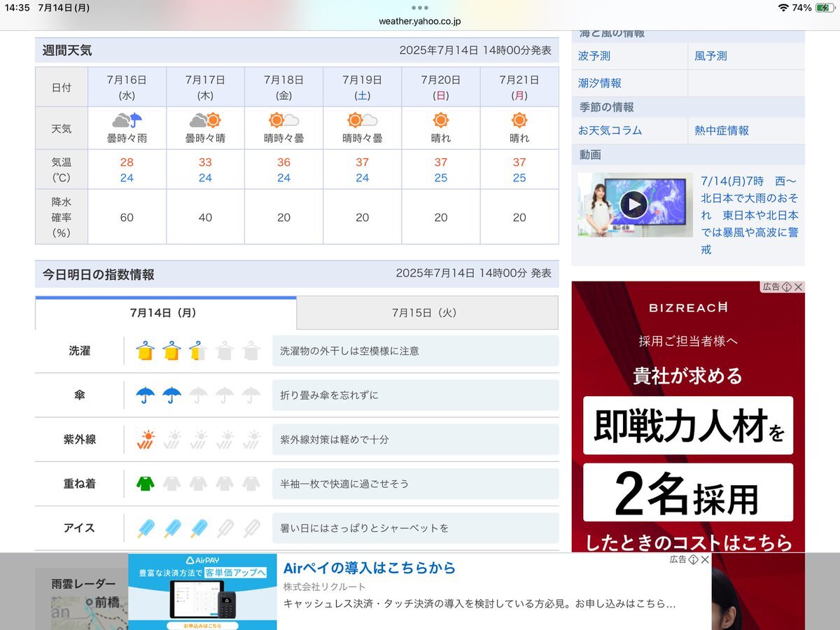Viewport: 840px width, 630px height.
Task: Open the 風予測 link
Action: (x=710, y=56)
